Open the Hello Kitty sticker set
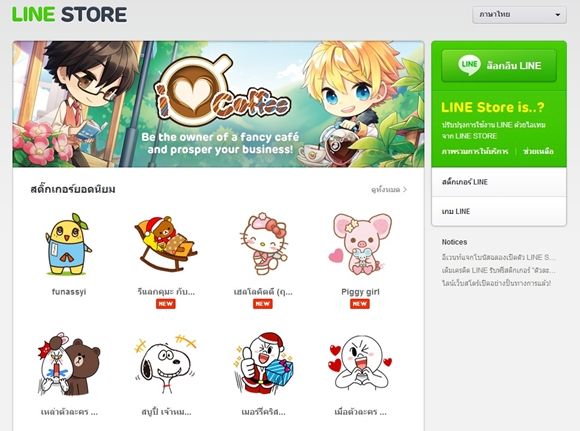This screenshot has width=580, height=431. click(263, 244)
